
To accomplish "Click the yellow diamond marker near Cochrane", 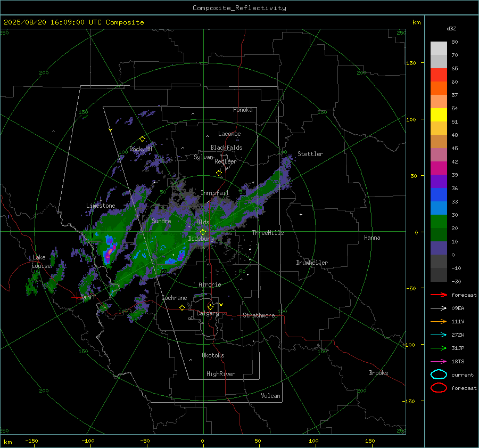I will (182, 307).
